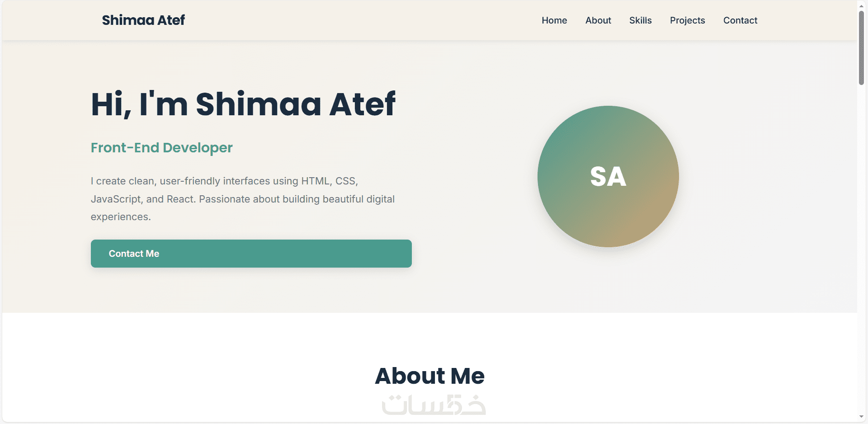Click the Front-End Developer subtitle
The height and width of the screenshot is (424, 868).
[161, 148]
